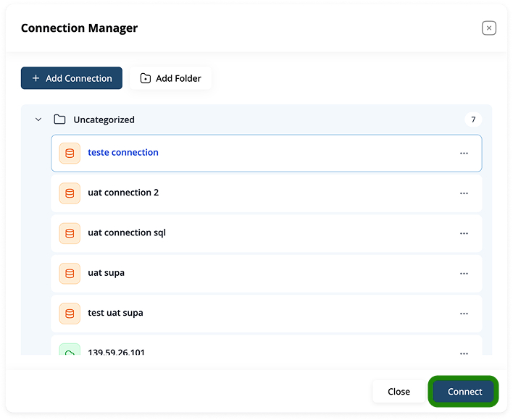Select uat connection sql row
This screenshot has width=513, height=420.
pyautogui.click(x=267, y=233)
